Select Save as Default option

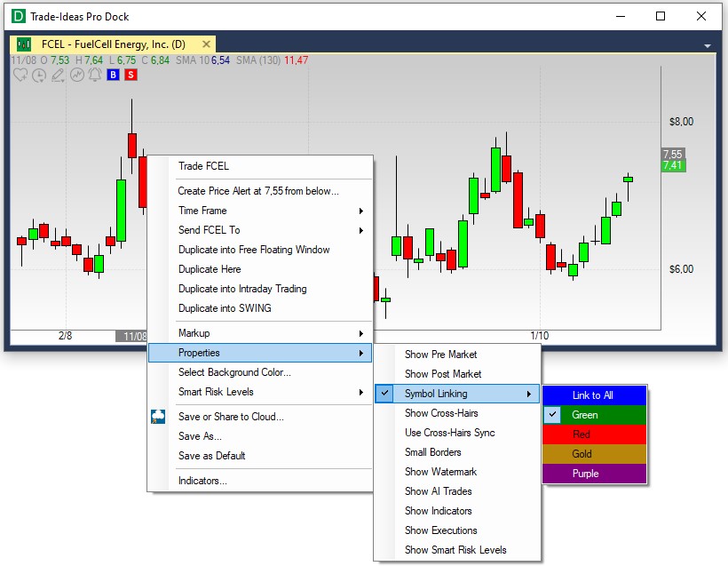tap(260, 456)
